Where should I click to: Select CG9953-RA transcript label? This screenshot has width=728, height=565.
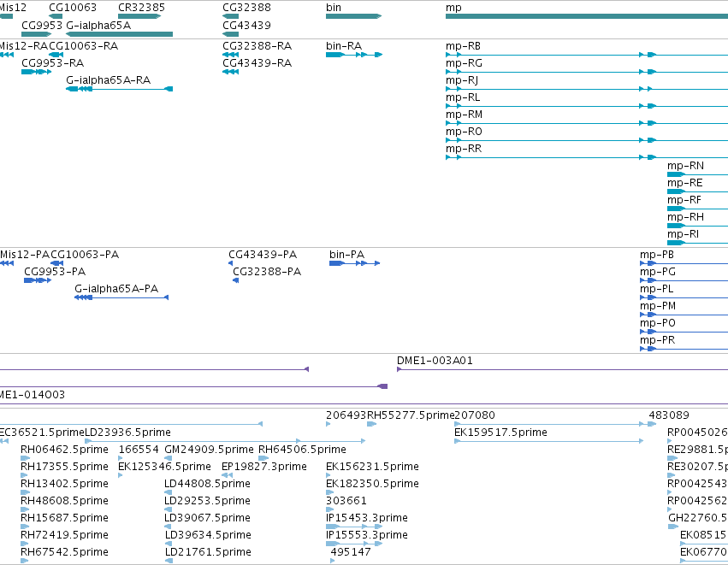point(52,63)
